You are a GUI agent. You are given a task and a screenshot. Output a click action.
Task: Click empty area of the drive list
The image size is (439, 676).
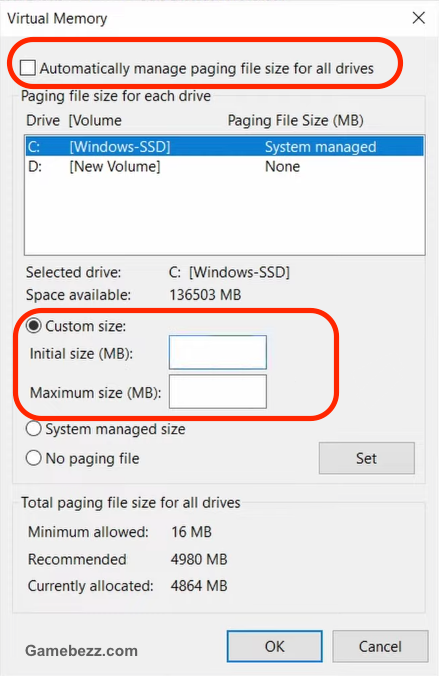point(225,215)
